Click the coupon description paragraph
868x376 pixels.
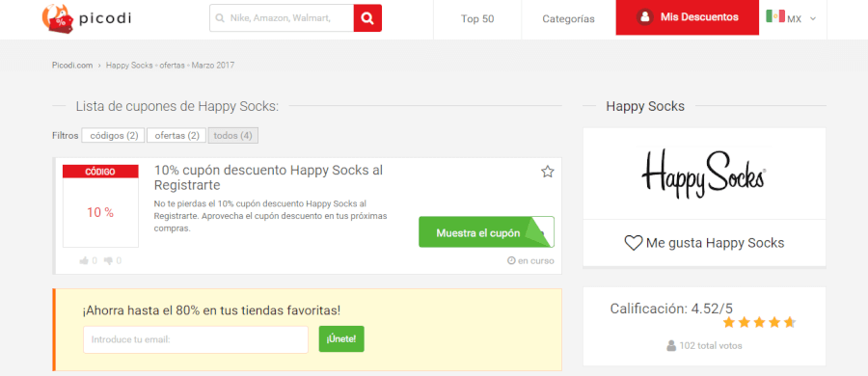270,216
